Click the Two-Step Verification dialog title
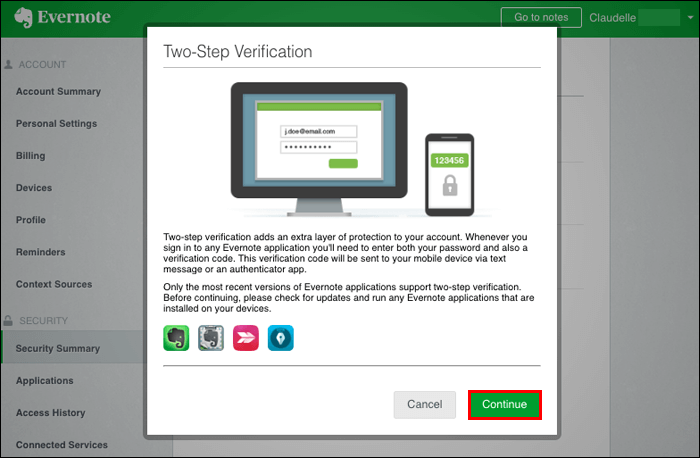The height and width of the screenshot is (458, 700). [x=238, y=51]
